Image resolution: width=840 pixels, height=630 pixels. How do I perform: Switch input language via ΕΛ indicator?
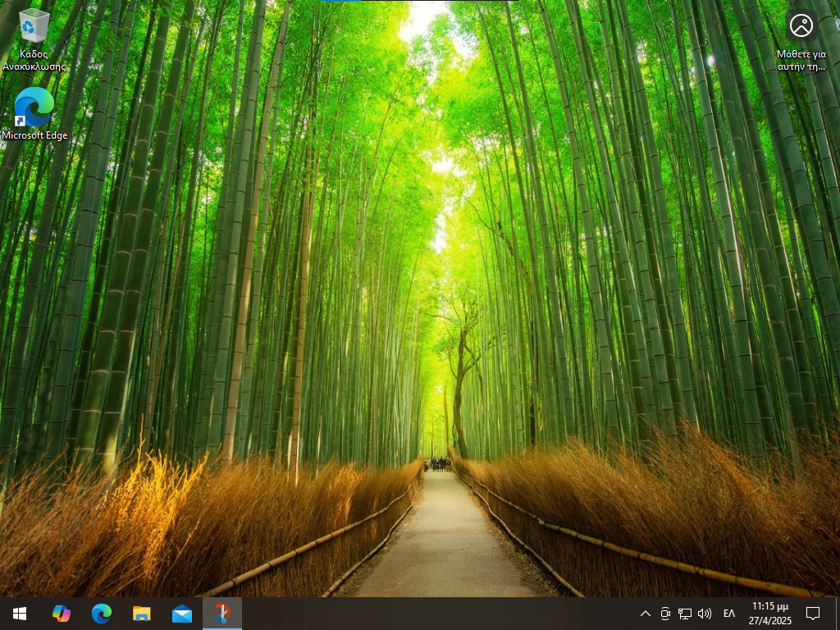coord(729,614)
